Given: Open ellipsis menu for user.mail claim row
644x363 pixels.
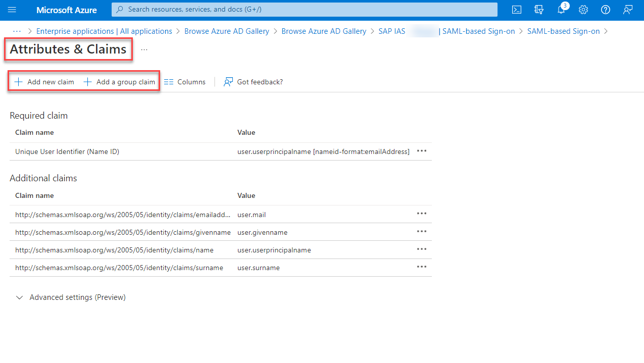Looking at the screenshot, I should 422,214.
